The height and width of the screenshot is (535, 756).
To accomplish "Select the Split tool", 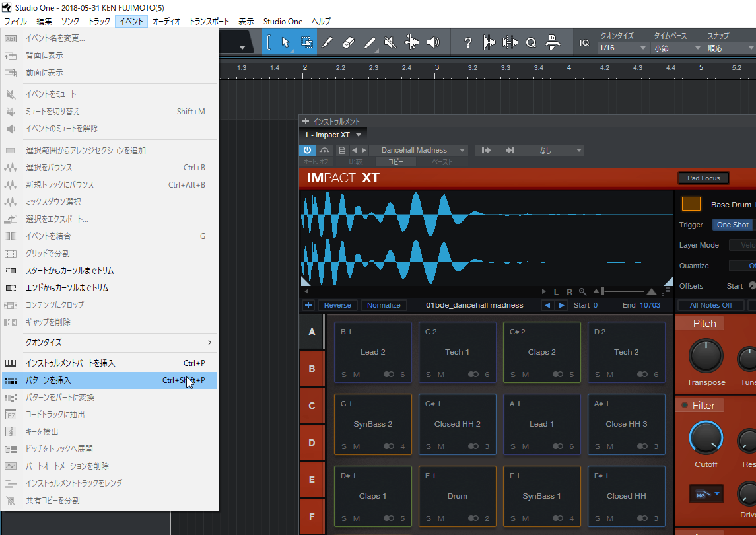I will [x=327, y=42].
